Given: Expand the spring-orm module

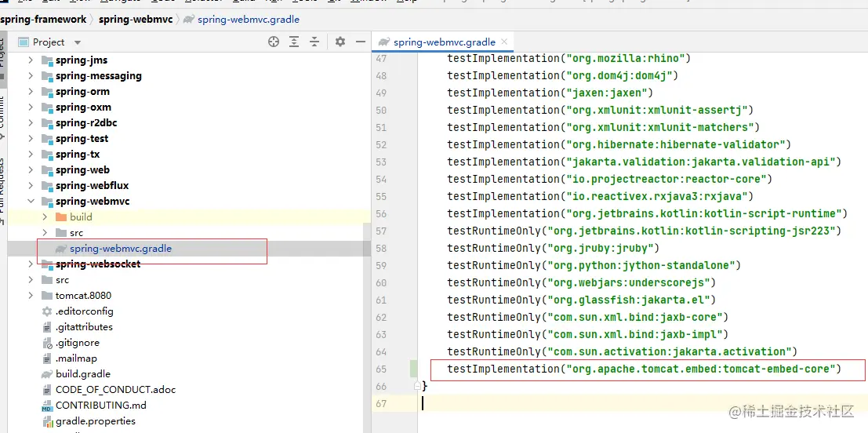Looking at the screenshot, I should point(31,91).
